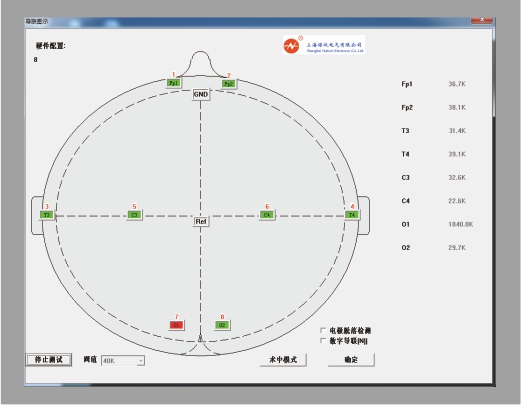Viewport: 521px width, 405px height.
Task: Open the 40K threshold dropdown
Action: point(123,361)
